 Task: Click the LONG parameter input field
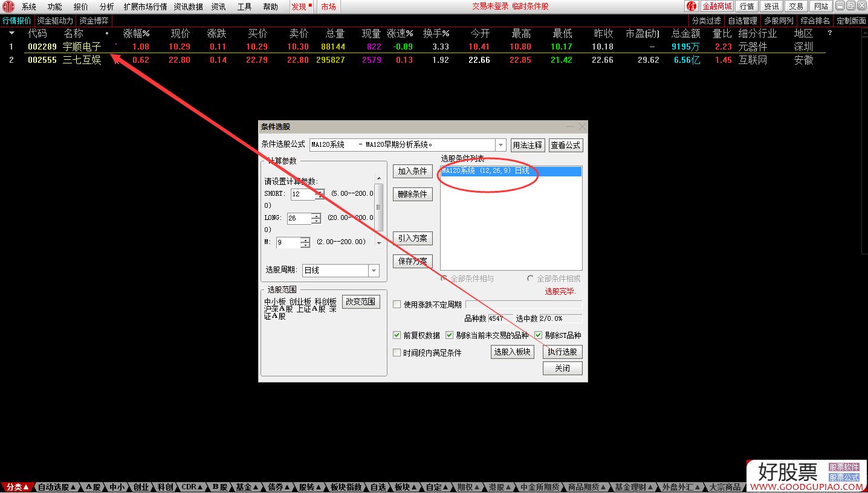[x=299, y=218]
